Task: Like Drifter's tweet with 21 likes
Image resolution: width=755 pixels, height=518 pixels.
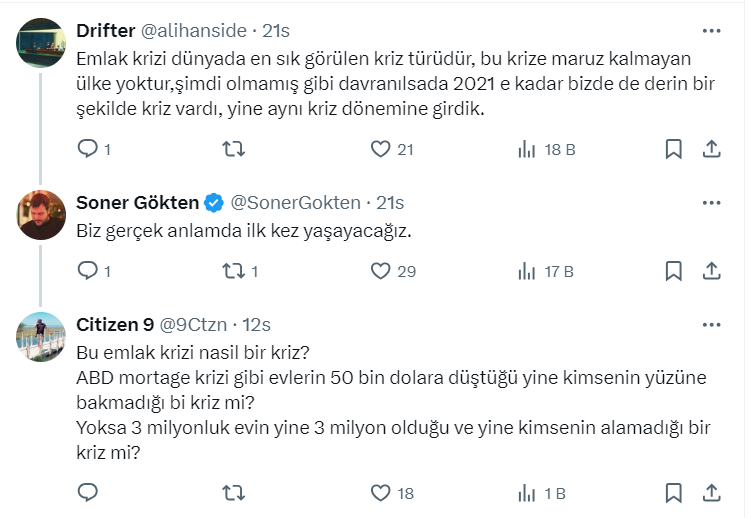Action: [380, 149]
